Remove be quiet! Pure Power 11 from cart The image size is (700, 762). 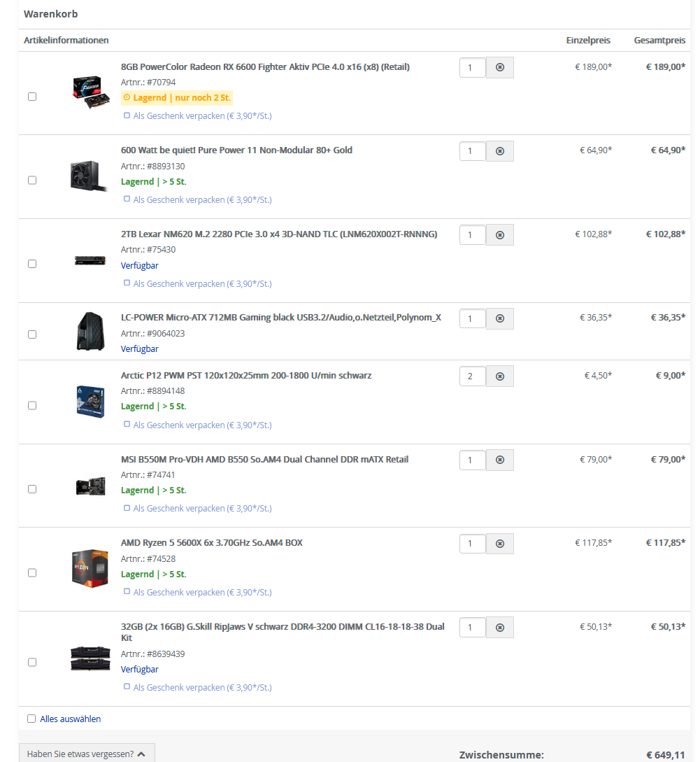(x=500, y=151)
